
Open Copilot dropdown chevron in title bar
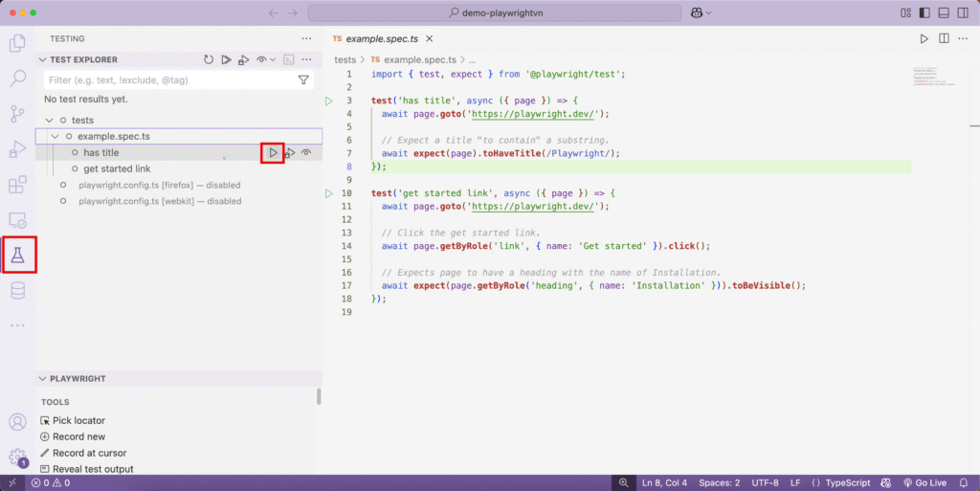708,13
